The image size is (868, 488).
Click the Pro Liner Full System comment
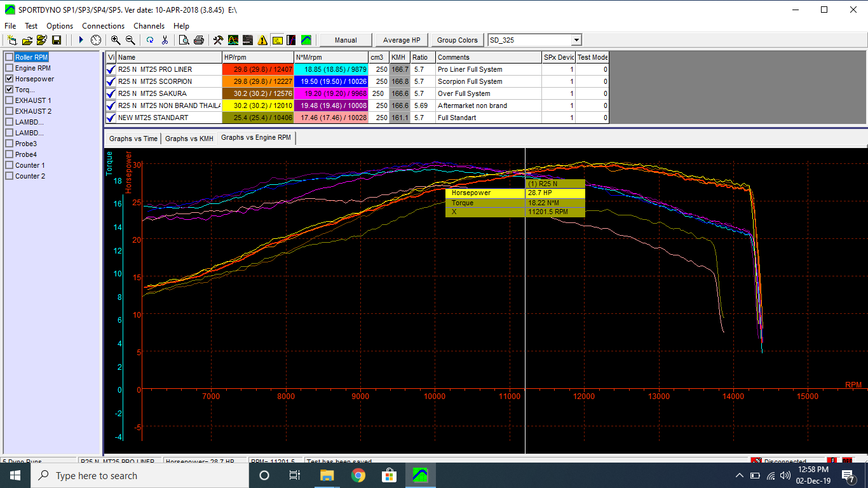[x=489, y=69]
